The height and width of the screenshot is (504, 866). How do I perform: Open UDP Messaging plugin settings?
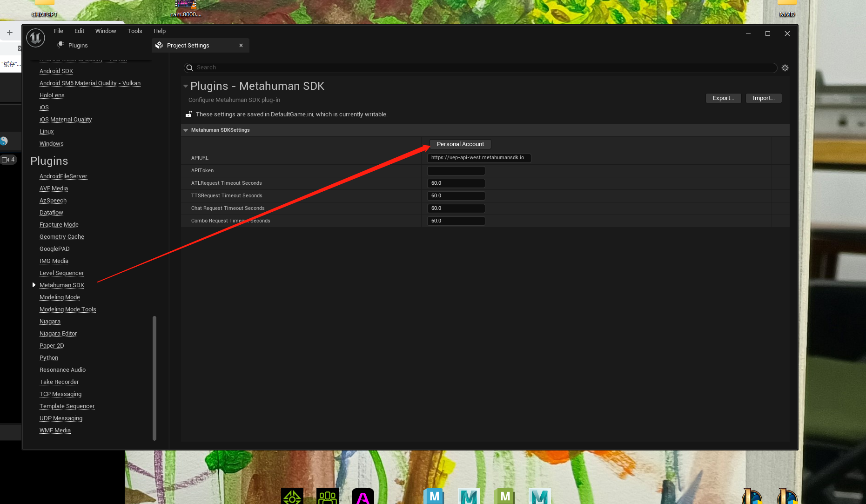(61, 418)
